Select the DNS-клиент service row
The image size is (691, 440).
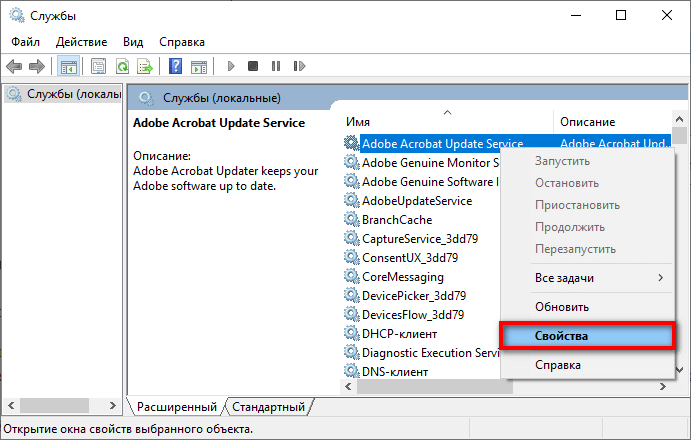point(422,371)
